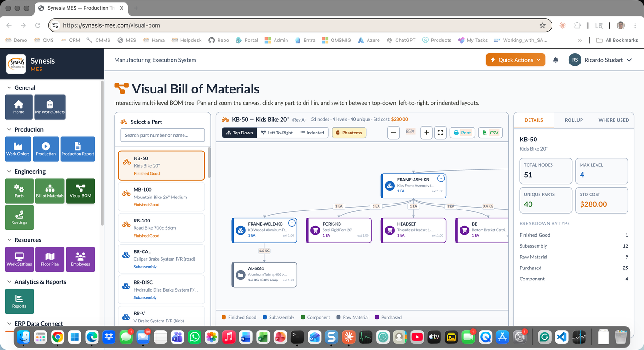Image resolution: width=644 pixels, height=350 pixels.
Task: Switch layout to Indented
Action: tap(312, 133)
